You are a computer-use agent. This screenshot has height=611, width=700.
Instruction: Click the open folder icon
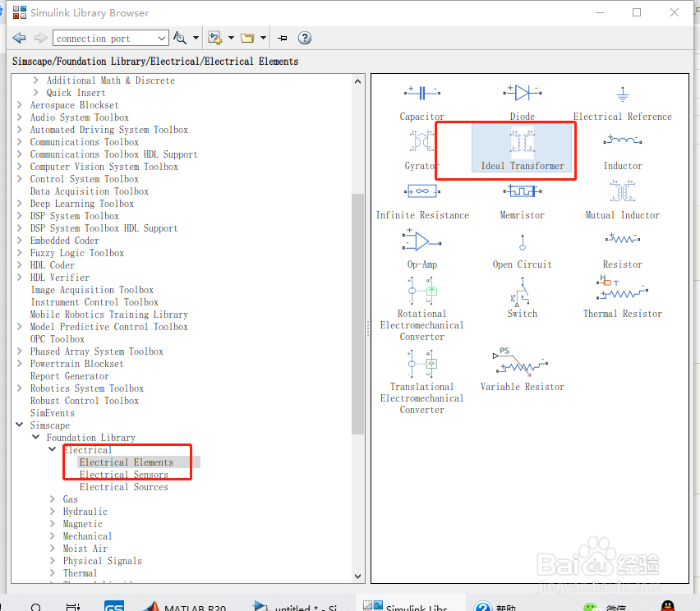(x=247, y=38)
